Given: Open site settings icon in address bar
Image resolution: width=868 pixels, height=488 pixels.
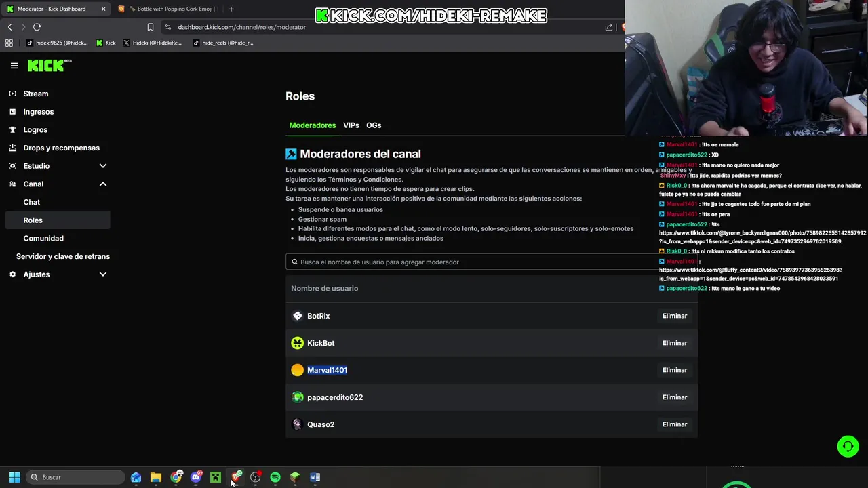Looking at the screenshot, I should pyautogui.click(x=168, y=27).
